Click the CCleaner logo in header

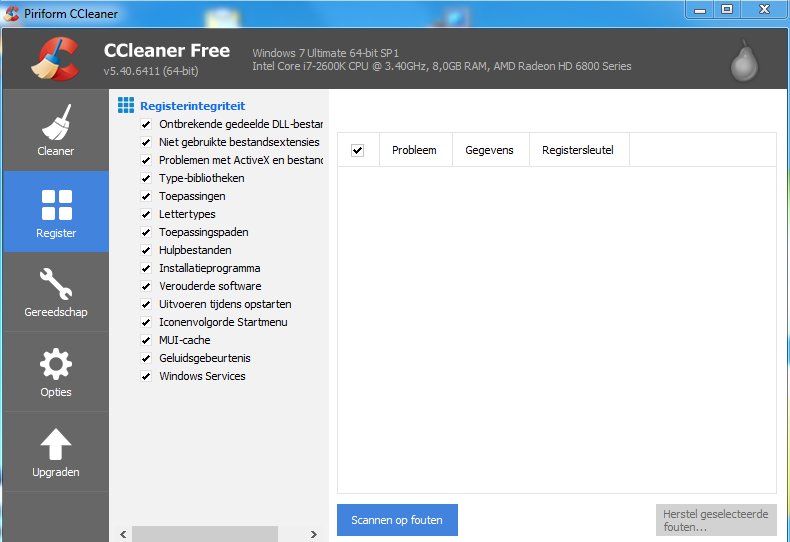click(55, 59)
